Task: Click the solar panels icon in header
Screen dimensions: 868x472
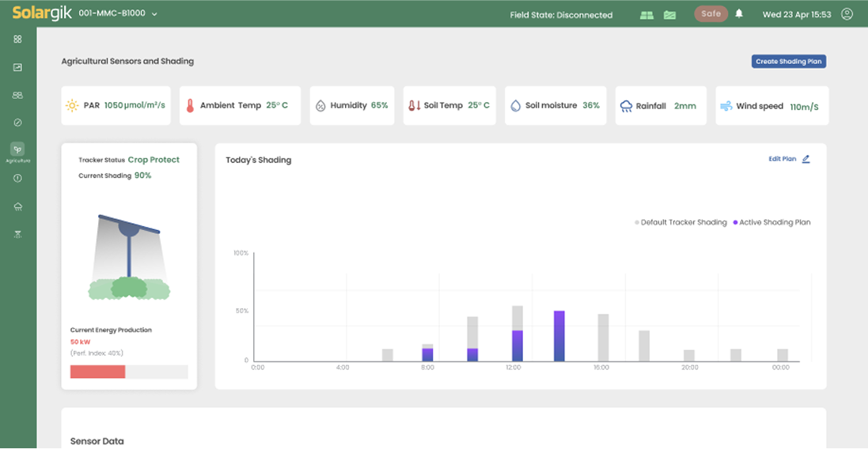Action: pos(646,15)
